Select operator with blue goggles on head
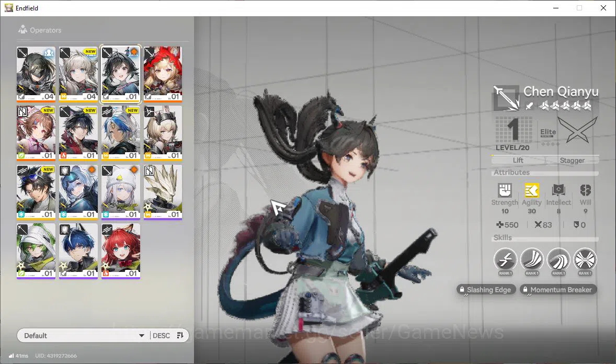Screen dimensions: 616x364 click(36, 192)
